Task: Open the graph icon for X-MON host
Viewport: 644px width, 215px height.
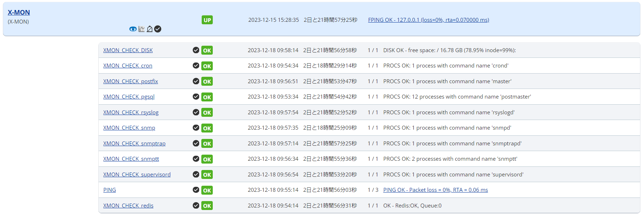Action: (x=142, y=29)
